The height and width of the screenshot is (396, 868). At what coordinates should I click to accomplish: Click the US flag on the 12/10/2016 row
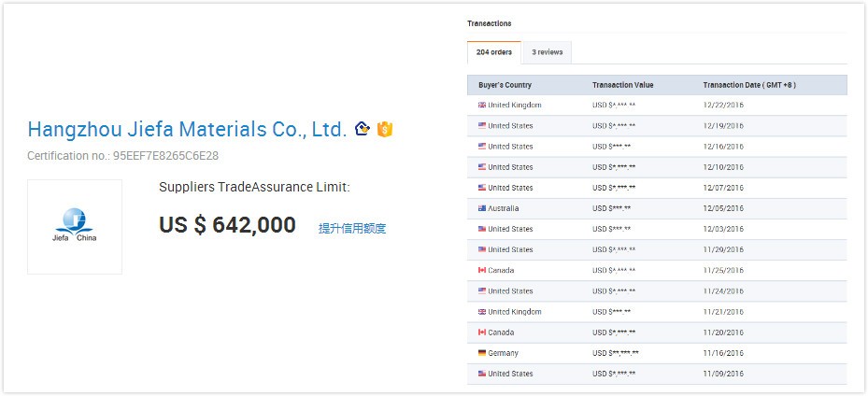(482, 167)
